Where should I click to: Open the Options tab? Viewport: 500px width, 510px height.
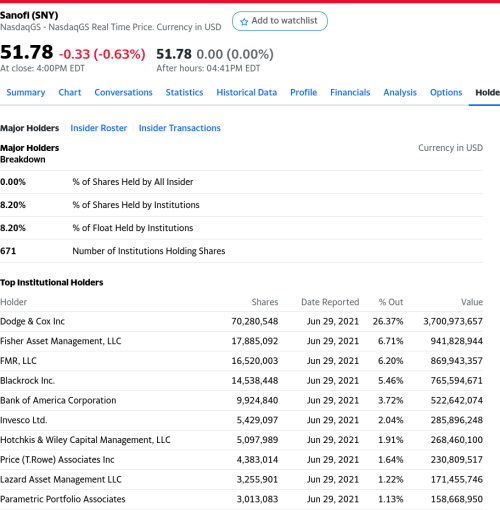point(446,92)
